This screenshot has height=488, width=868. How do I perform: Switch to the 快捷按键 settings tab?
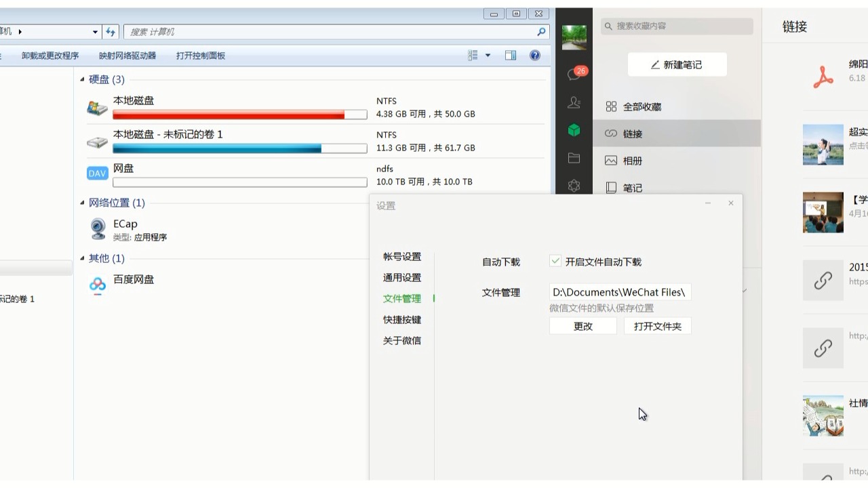pos(402,319)
